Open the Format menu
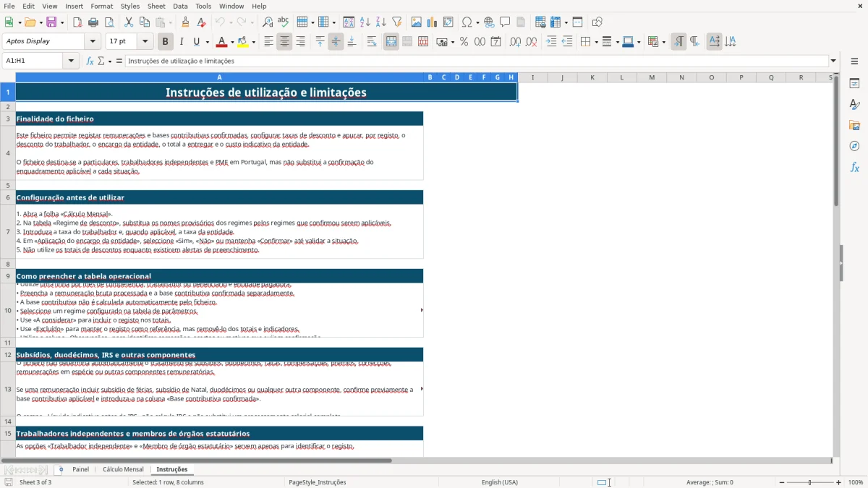 [x=101, y=6]
